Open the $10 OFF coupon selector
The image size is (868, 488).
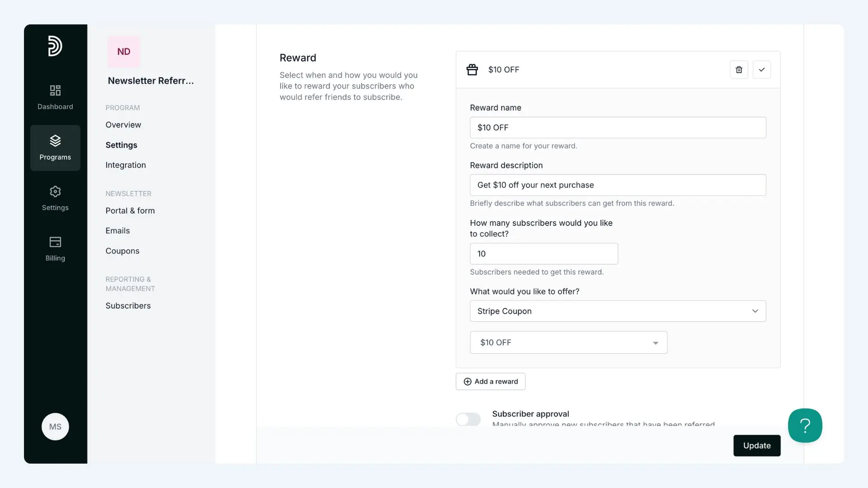coord(568,343)
